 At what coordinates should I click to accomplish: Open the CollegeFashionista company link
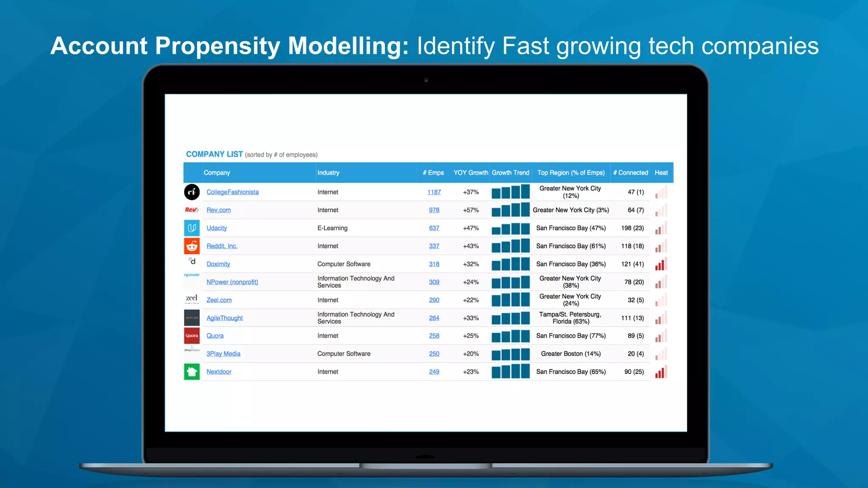(232, 192)
